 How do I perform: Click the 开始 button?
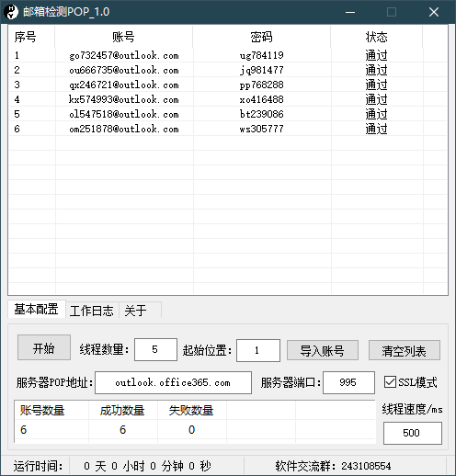[x=44, y=347]
